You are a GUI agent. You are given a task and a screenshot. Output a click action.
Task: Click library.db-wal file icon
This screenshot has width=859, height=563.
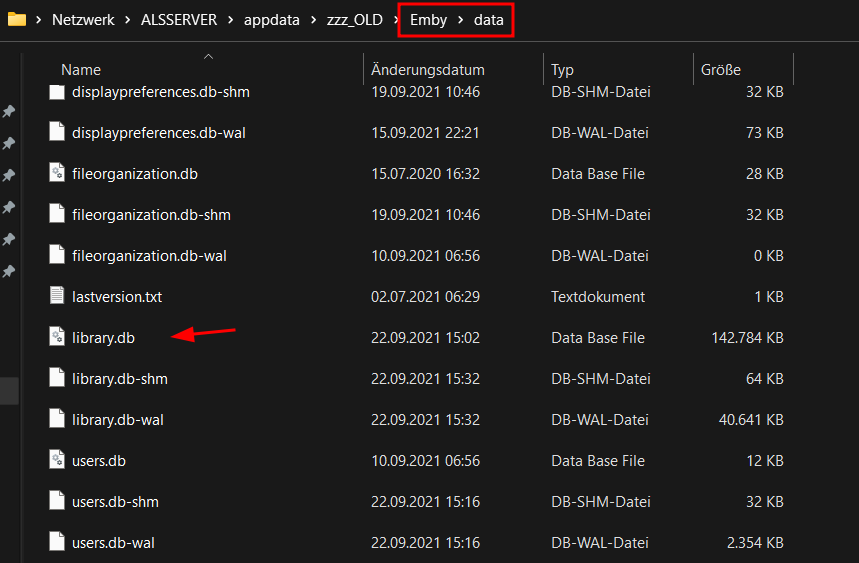57,420
